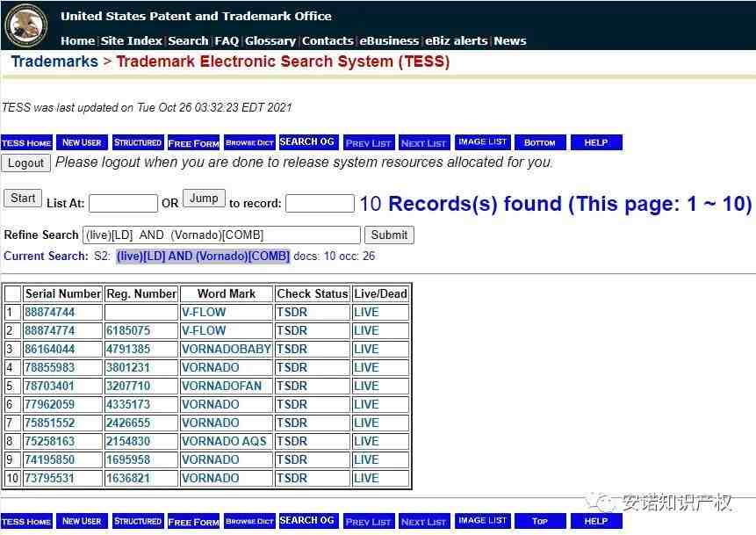The image size is (756, 535).
Task: Check TSDR status for serial 88874744
Action: pos(292,313)
